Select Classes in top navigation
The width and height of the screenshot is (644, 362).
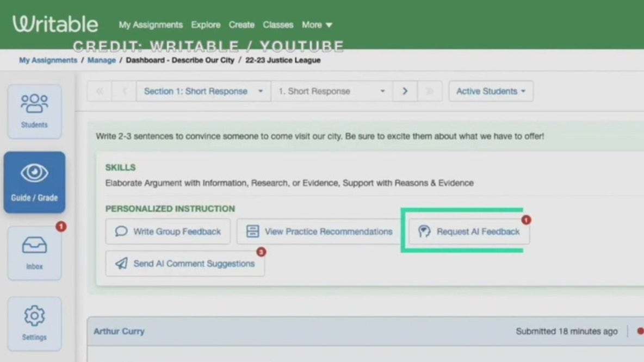pyautogui.click(x=278, y=25)
